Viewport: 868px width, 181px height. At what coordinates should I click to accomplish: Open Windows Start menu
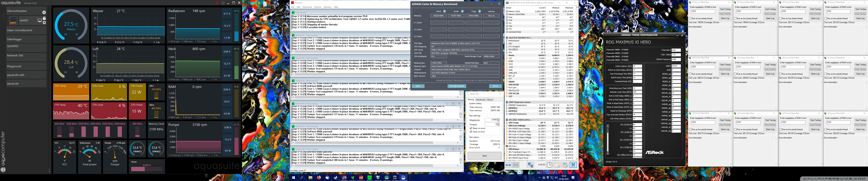tap(293, 177)
